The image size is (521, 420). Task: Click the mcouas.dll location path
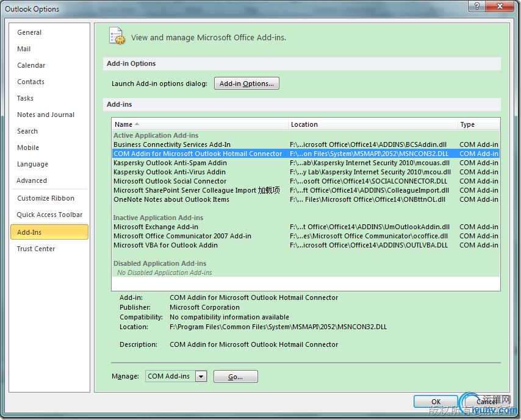[370, 163]
